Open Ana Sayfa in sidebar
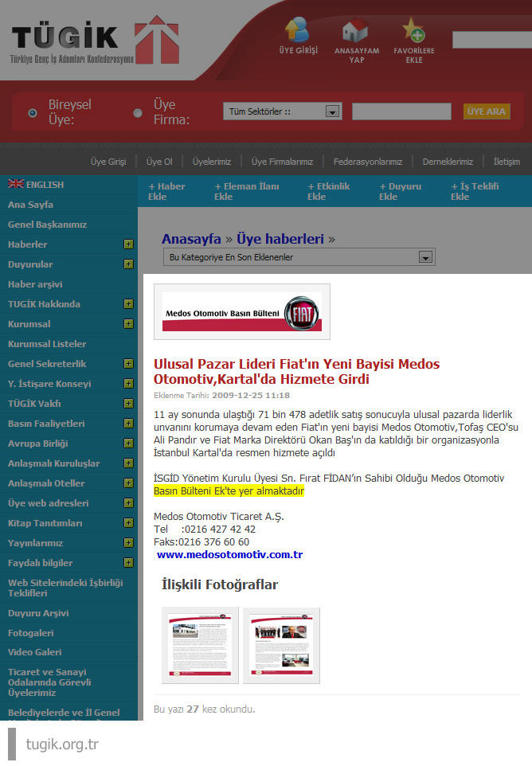The height and width of the screenshot is (766, 532). click(x=30, y=205)
